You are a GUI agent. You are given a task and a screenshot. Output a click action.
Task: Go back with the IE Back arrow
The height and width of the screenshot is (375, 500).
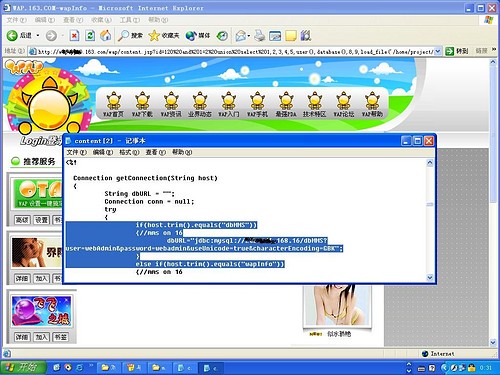(x=12, y=35)
